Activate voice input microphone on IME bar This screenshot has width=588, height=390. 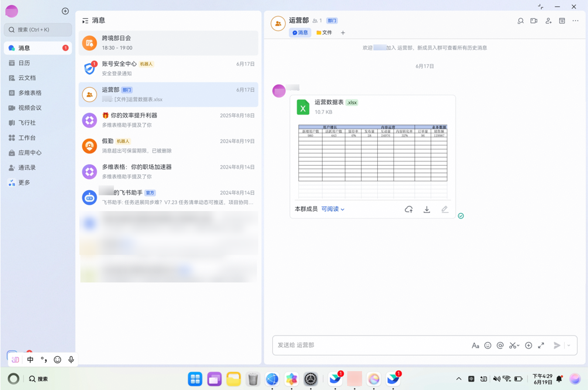coord(71,360)
